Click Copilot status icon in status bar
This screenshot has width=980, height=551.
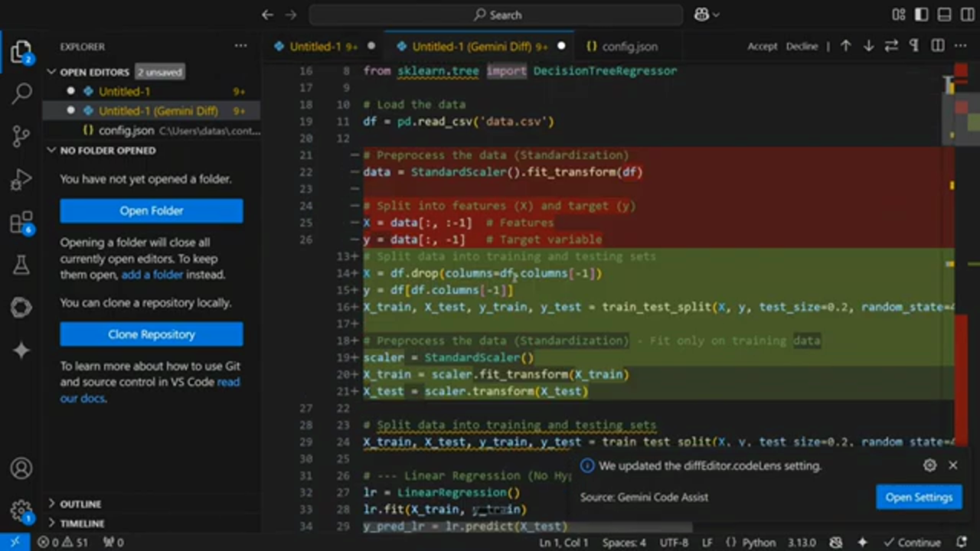click(836, 543)
